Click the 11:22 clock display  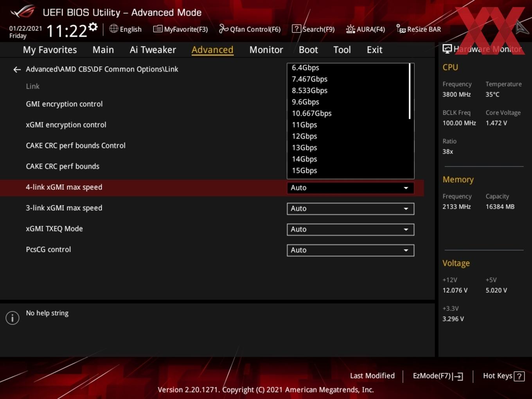pyautogui.click(x=66, y=31)
